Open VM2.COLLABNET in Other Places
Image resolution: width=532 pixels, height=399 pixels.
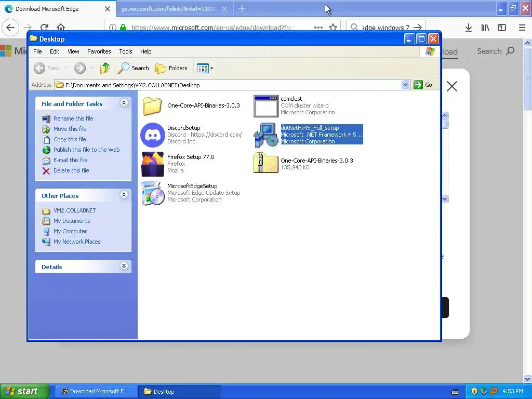tap(69, 211)
